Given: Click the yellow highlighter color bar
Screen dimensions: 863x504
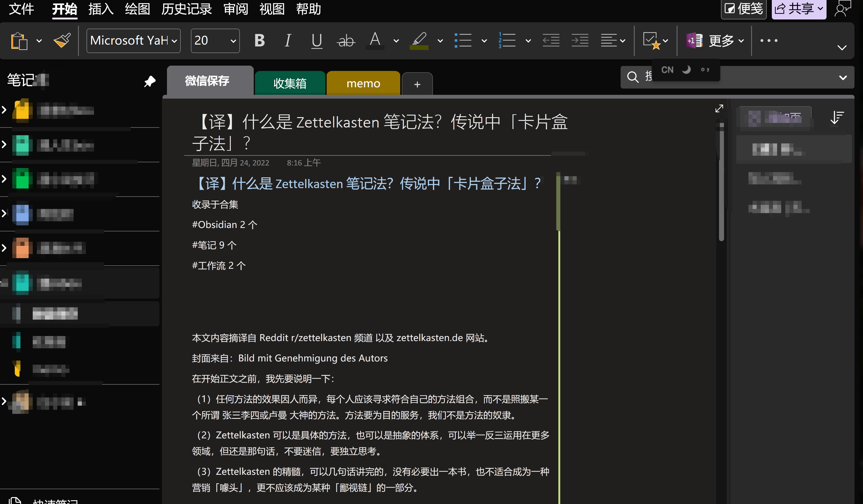Looking at the screenshot, I should (419, 47).
